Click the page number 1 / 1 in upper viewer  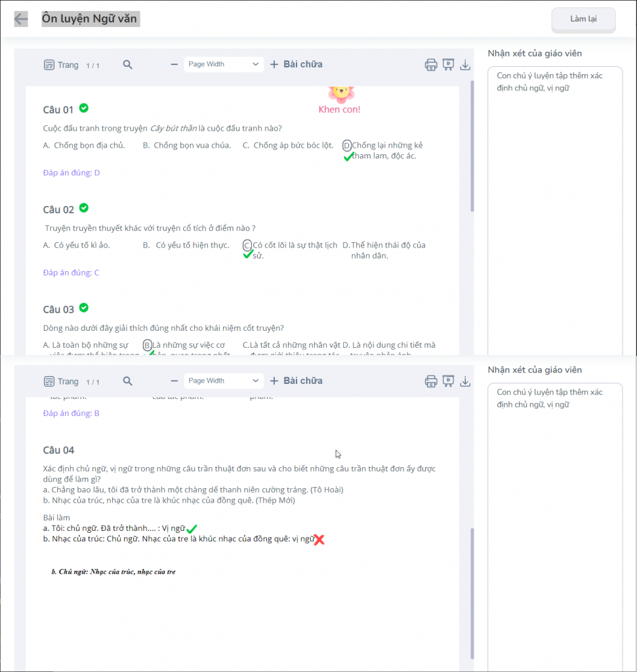pos(93,66)
